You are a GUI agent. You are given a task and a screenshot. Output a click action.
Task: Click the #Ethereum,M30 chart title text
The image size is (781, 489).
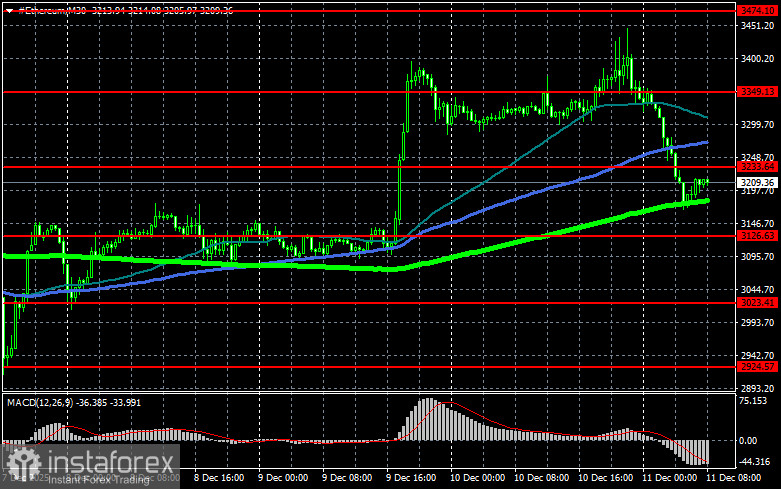(x=52, y=10)
